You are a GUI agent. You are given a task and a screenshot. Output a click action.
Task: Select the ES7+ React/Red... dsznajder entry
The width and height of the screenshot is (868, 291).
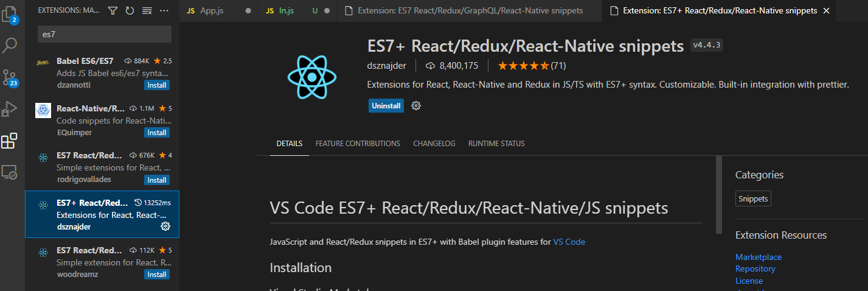(102, 214)
